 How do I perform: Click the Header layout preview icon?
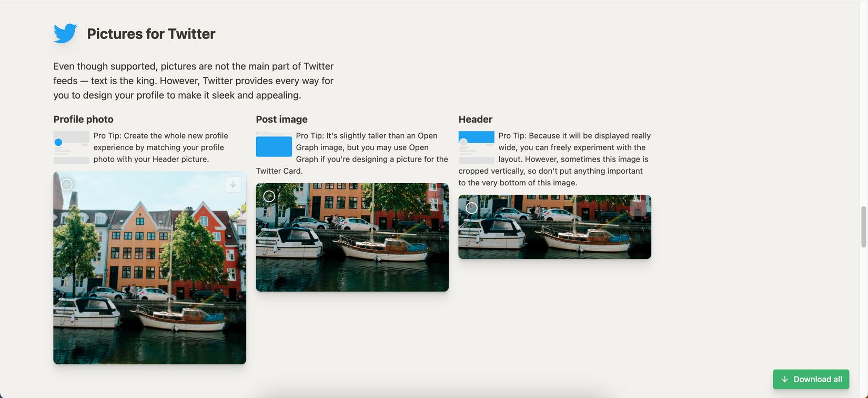coord(476,147)
